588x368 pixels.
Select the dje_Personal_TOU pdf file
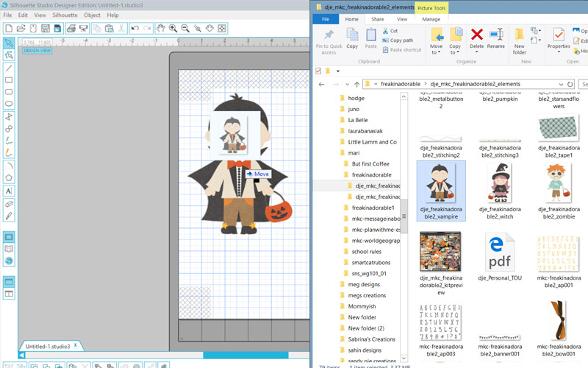[x=500, y=256]
